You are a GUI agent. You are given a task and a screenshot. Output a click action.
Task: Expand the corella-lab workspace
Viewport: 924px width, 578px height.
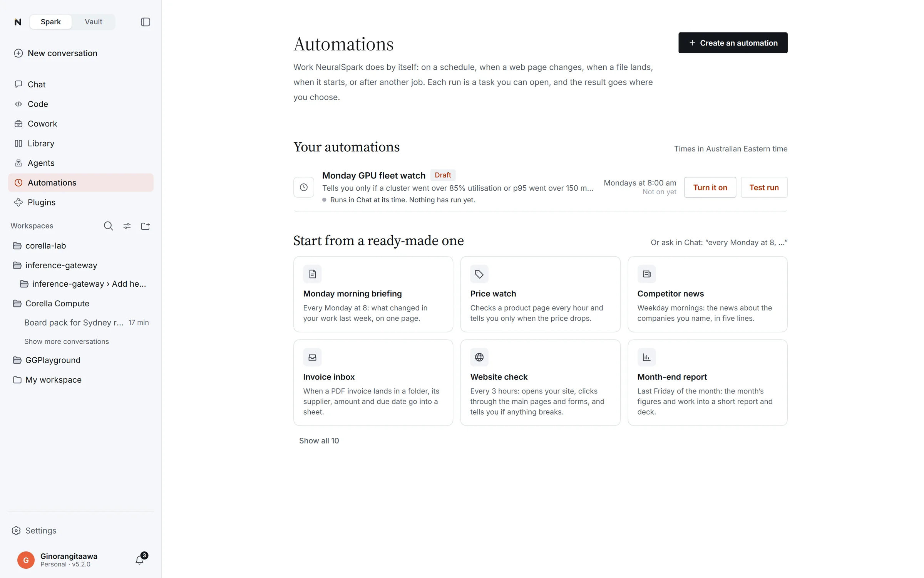point(81,246)
